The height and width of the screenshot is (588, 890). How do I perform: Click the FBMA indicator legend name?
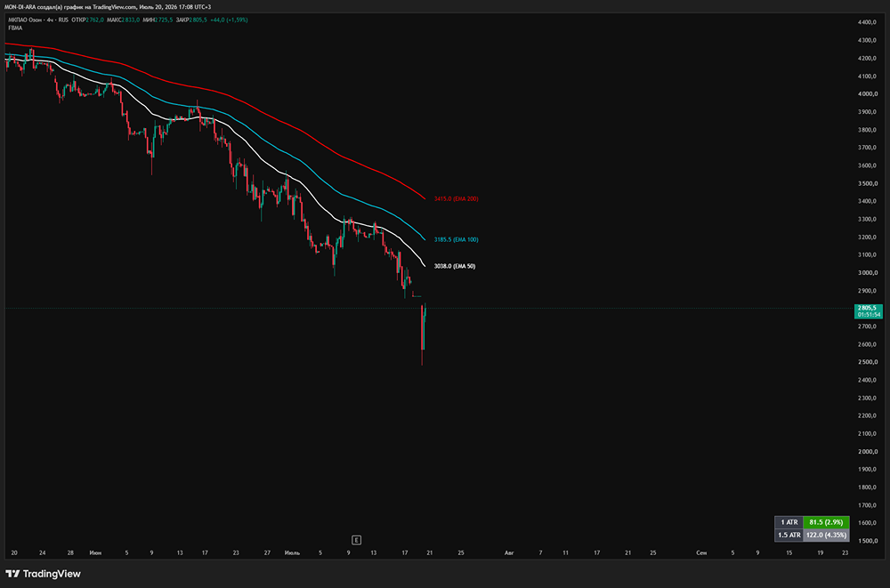click(x=15, y=28)
